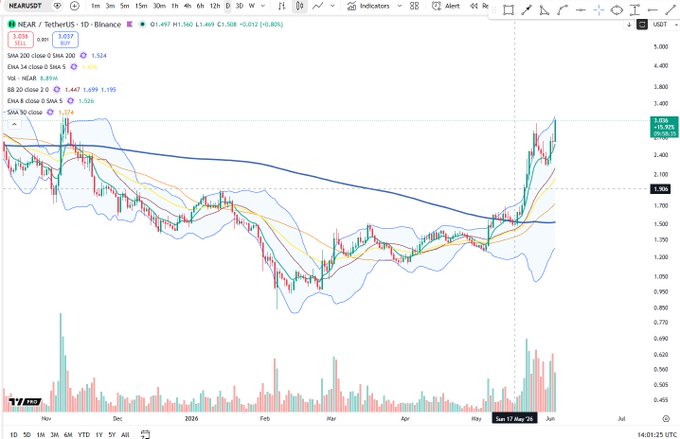The height and width of the screenshot is (439, 680).
Task: Switch to the 6h timeframe
Action: click(200, 6)
